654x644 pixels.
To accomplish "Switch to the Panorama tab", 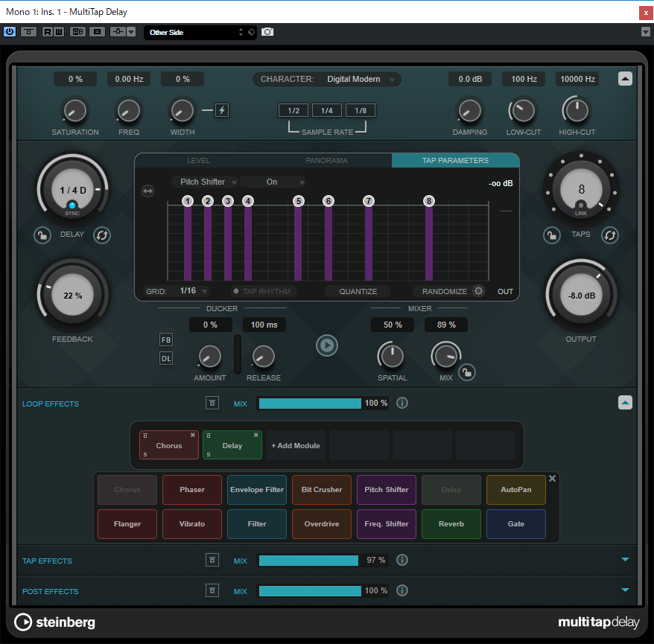I will click(326, 161).
